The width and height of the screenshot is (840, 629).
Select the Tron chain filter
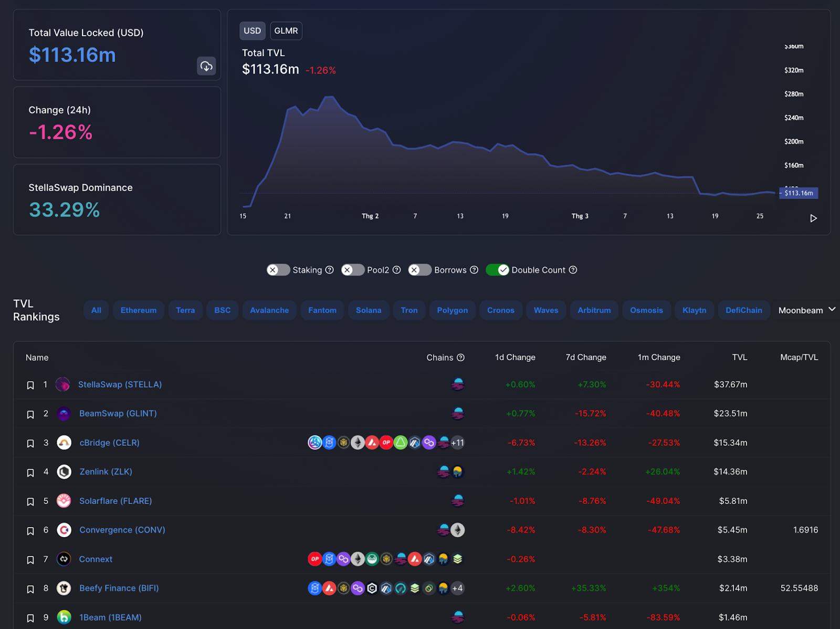[409, 310]
